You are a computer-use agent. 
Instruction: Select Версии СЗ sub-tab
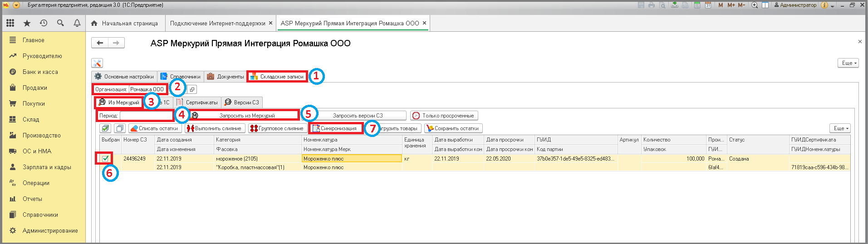pyautogui.click(x=242, y=102)
